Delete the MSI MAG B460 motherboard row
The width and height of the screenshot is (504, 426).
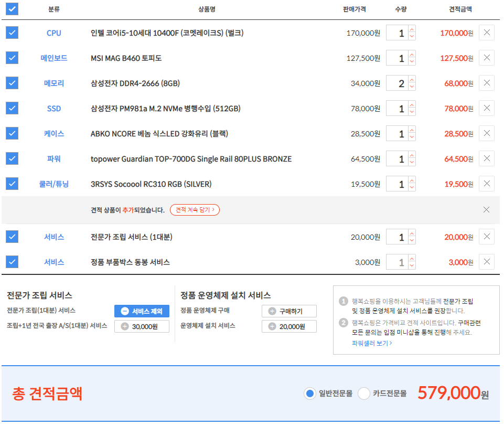click(x=486, y=58)
